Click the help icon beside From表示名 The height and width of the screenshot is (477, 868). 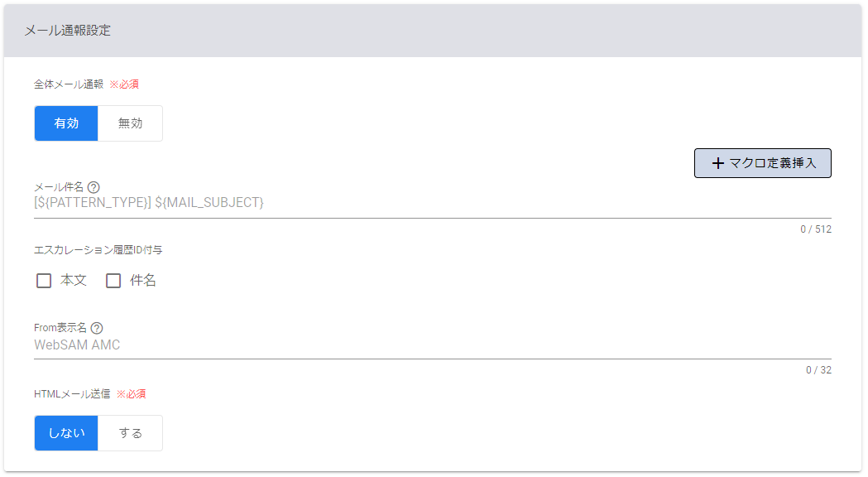(x=97, y=328)
